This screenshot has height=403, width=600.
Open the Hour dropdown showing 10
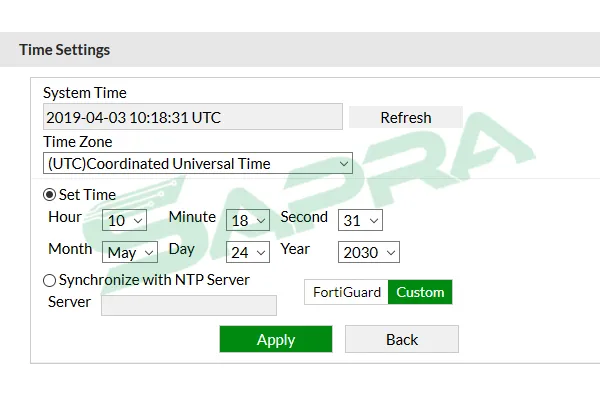124,220
